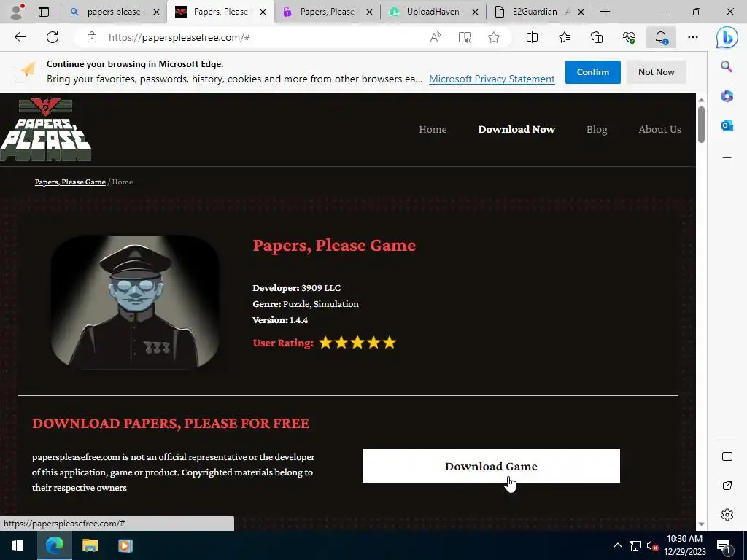Open the media player taskbar app
This screenshot has width=747, height=560.
pos(125,545)
